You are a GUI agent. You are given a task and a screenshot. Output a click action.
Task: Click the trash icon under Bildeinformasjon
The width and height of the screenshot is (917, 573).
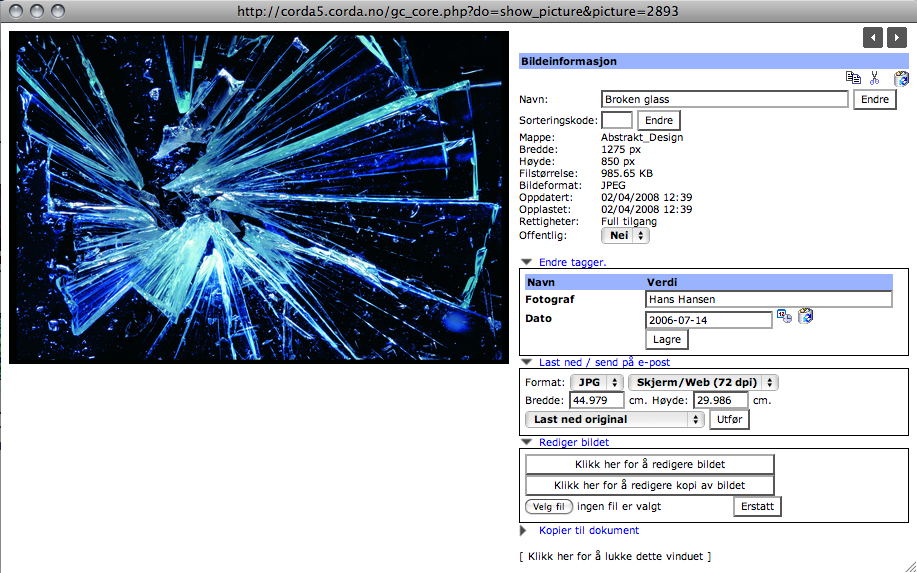click(x=900, y=79)
